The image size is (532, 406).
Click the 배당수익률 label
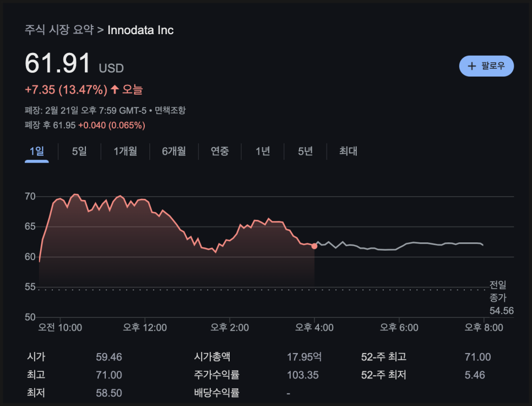(x=216, y=393)
